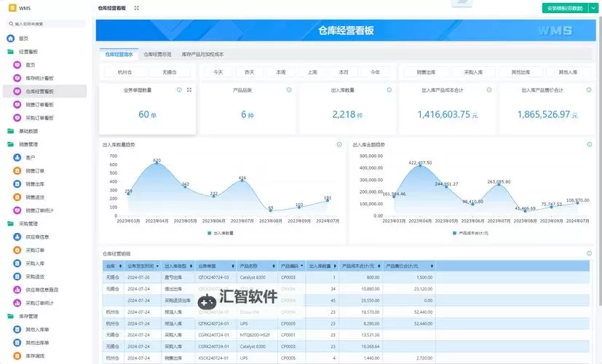Click the 其他出库单 sidebar icon
This screenshot has width=602, height=364.
pyautogui.click(x=17, y=342)
